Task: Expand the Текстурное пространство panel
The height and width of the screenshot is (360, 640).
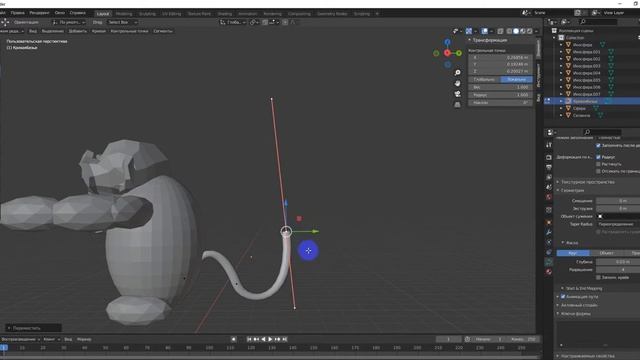Action: (x=588, y=182)
